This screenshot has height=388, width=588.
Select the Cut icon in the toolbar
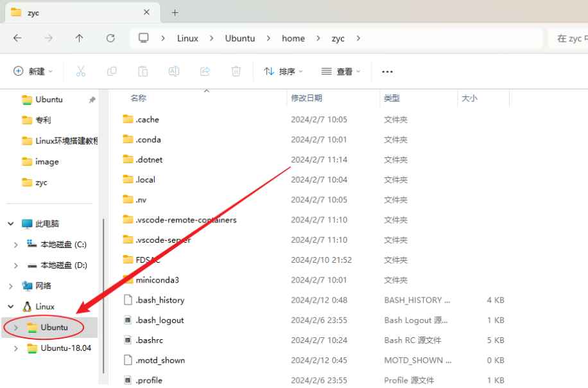[80, 71]
